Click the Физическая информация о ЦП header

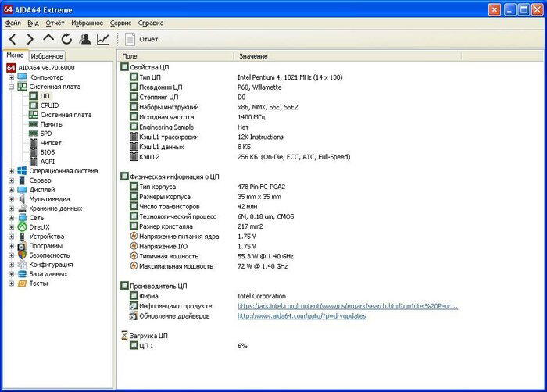[x=174, y=176]
